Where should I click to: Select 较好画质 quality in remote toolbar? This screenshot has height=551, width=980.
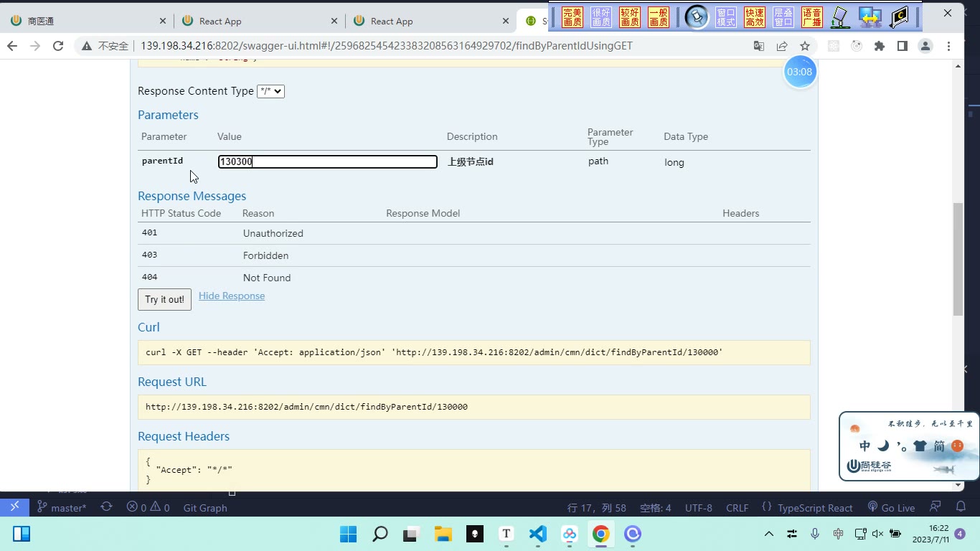click(630, 17)
